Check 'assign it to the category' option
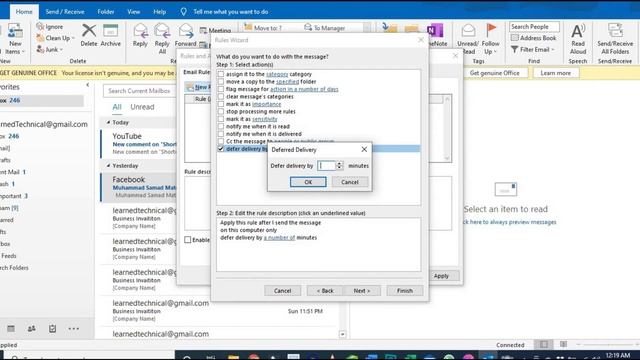This screenshot has width=640, height=360. tap(221, 74)
